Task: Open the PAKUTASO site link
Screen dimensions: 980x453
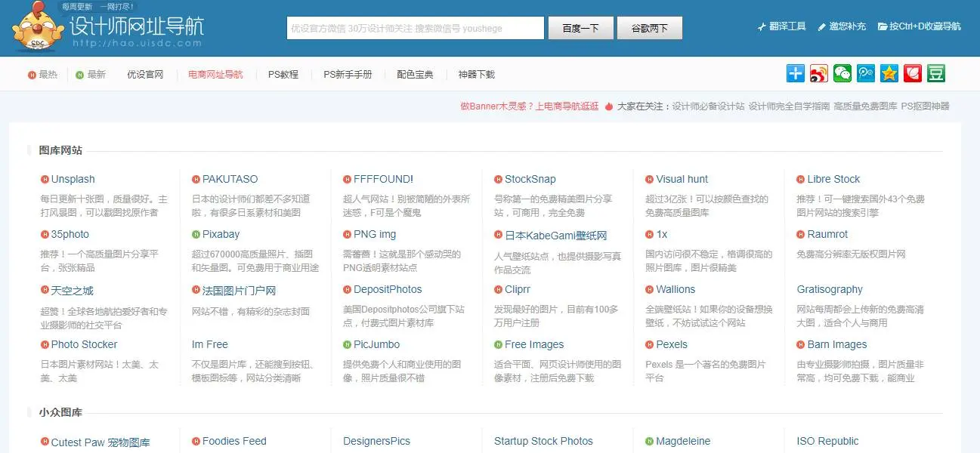Action: click(x=230, y=179)
